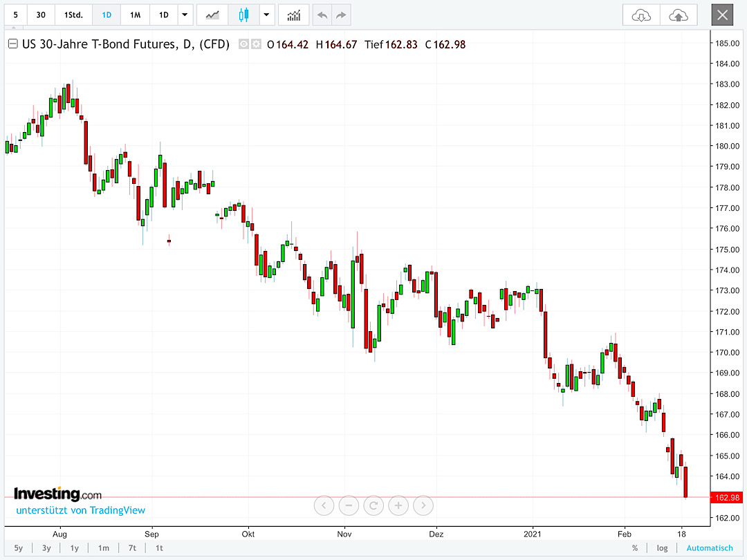Screen dimensions: 747x560
Task: Select the 1Std. interval tab
Action: pos(73,15)
